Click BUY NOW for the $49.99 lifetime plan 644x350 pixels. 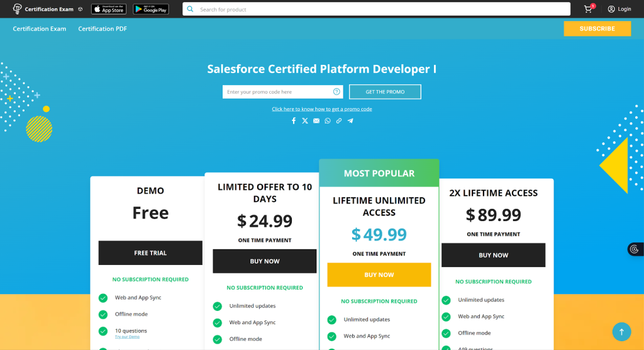pyautogui.click(x=379, y=275)
